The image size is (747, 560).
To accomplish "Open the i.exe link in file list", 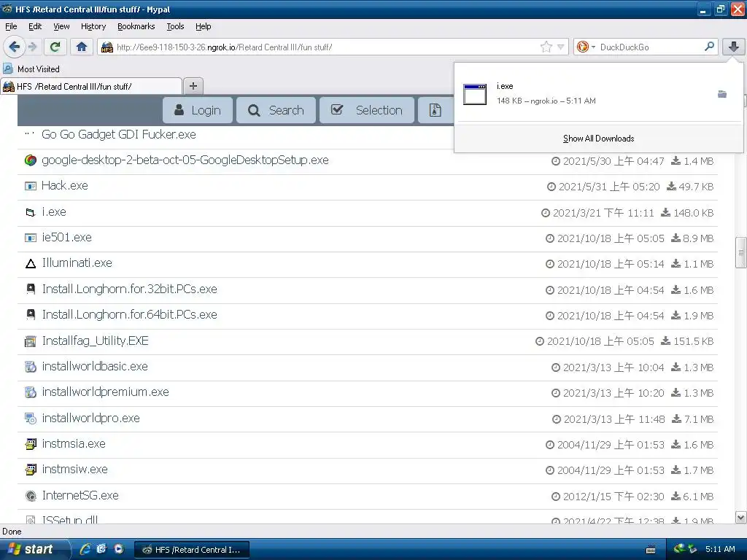I will [x=54, y=212].
